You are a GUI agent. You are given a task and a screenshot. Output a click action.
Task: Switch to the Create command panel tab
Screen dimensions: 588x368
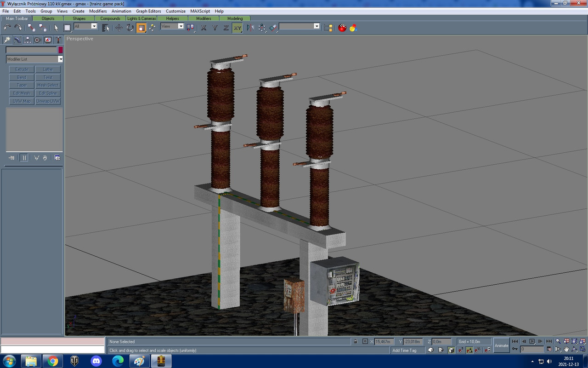coord(7,40)
